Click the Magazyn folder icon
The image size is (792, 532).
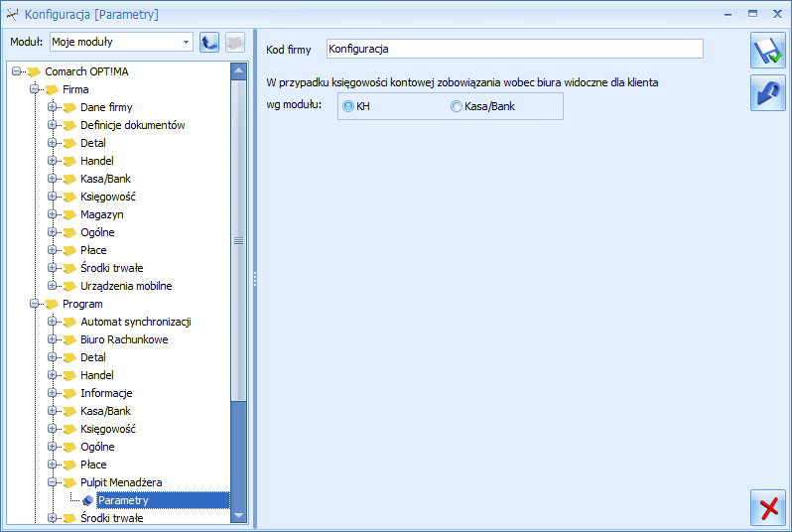69,214
